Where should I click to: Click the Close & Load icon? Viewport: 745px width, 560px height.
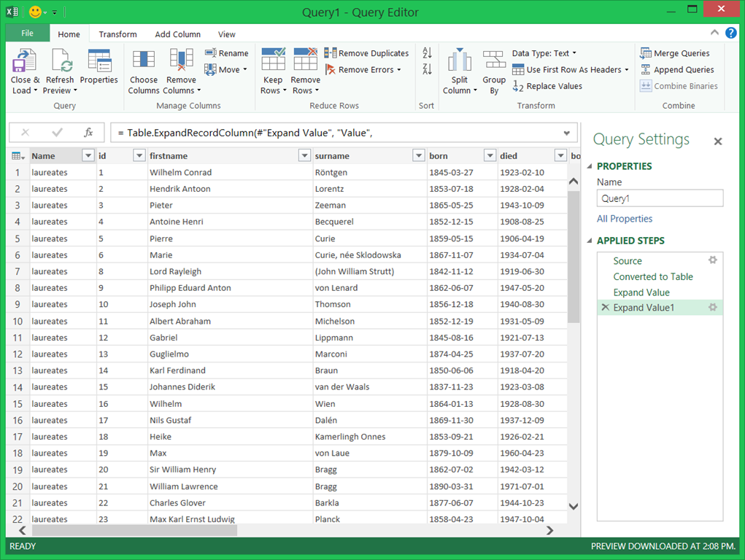pyautogui.click(x=25, y=61)
